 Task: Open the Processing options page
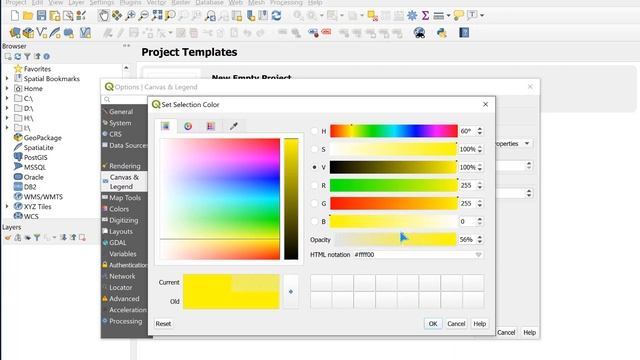pyautogui.click(x=124, y=321)
